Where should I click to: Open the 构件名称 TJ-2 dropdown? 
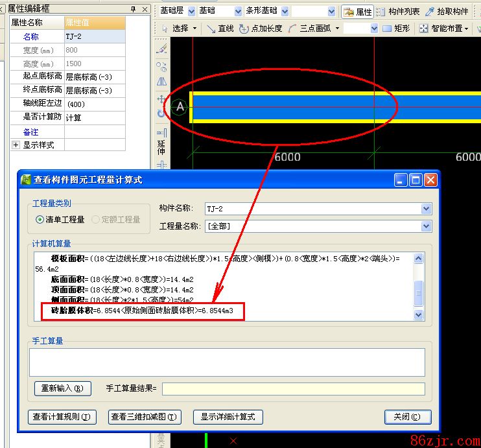click(426, 209)
